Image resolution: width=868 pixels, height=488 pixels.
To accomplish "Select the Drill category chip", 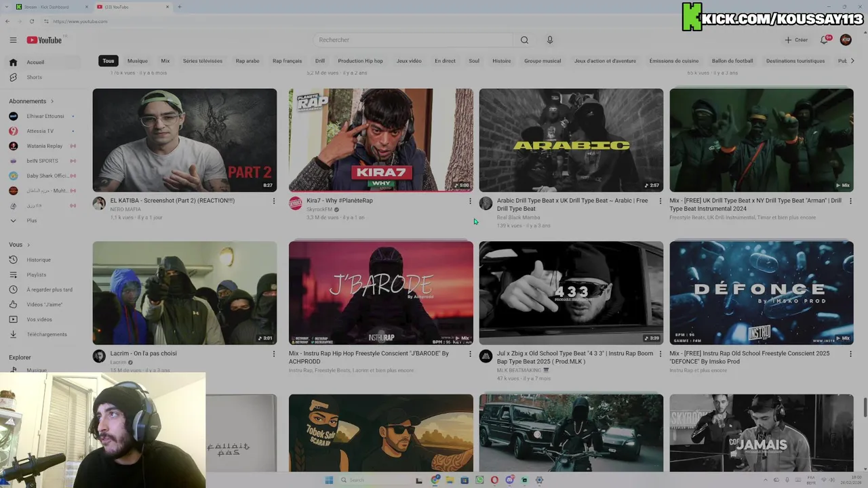I will 320,61.
